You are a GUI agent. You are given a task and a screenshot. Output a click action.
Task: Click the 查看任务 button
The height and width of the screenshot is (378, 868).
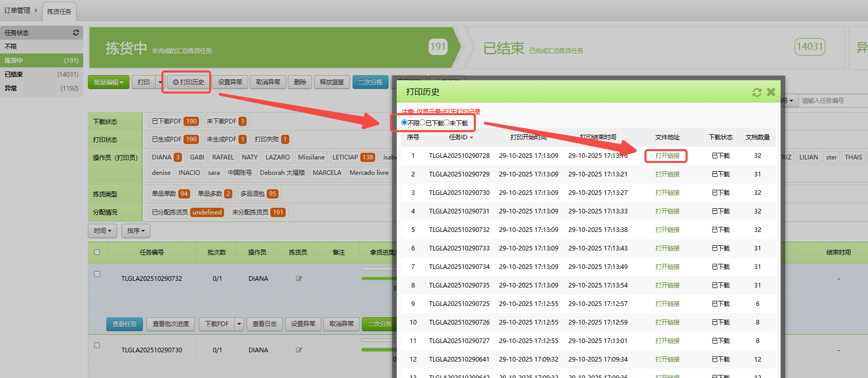point(124,324)
